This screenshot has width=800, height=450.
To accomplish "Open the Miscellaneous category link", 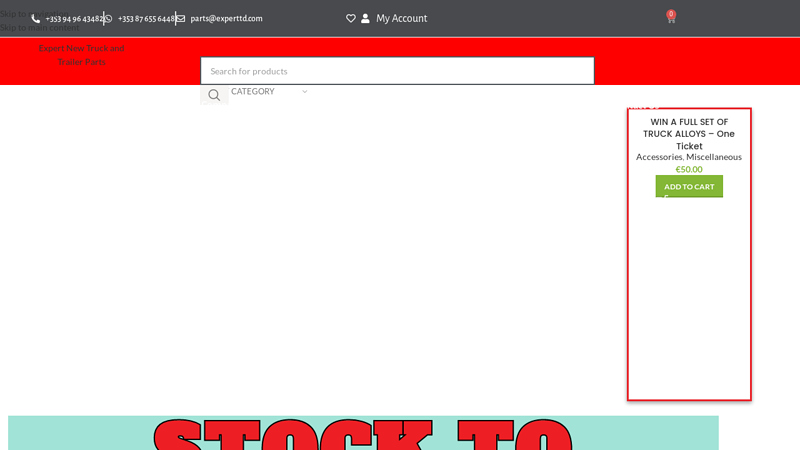I will 714,157.
